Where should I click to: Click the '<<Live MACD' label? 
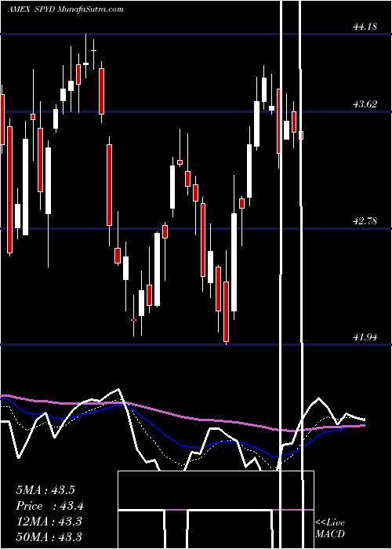330,528
